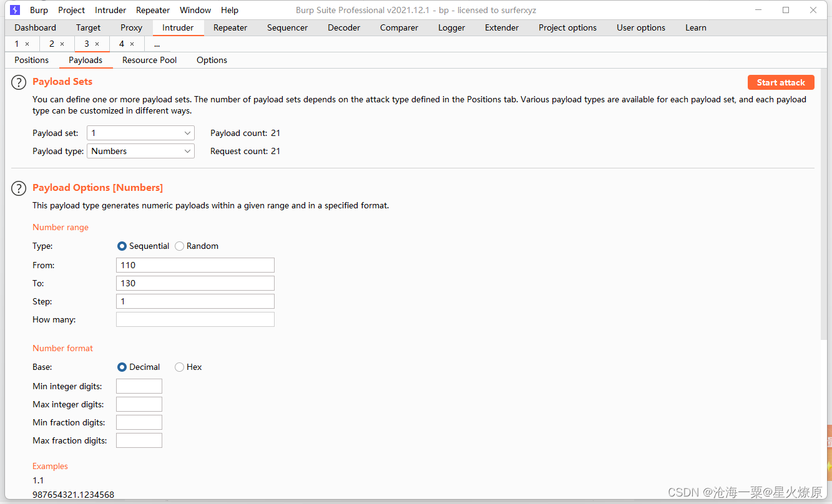Click the "Number format" section heading
This screenshot has height=504, width=832.
[x=63, y=348]
